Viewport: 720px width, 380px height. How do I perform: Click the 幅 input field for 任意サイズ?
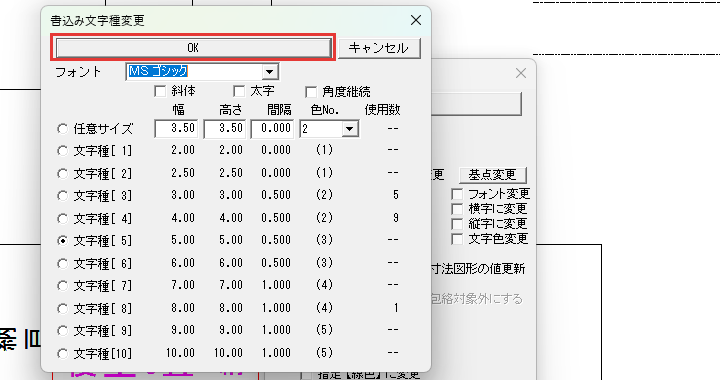176,129
